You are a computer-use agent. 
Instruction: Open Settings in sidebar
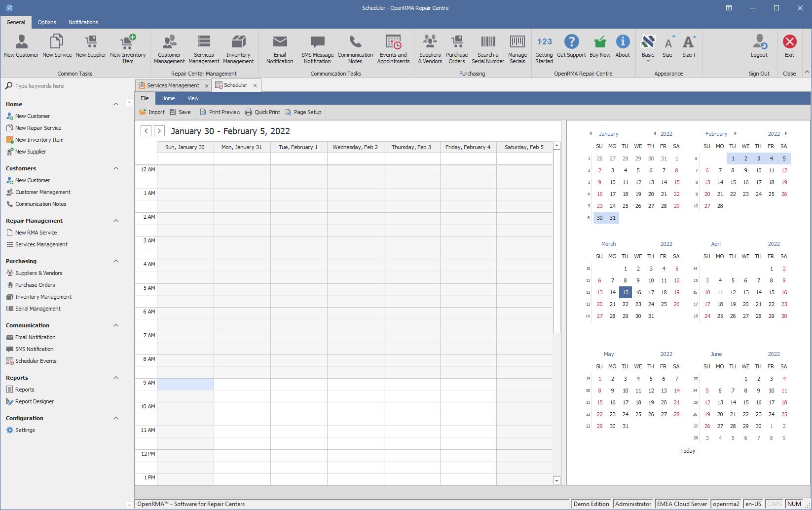coord(20,430)
